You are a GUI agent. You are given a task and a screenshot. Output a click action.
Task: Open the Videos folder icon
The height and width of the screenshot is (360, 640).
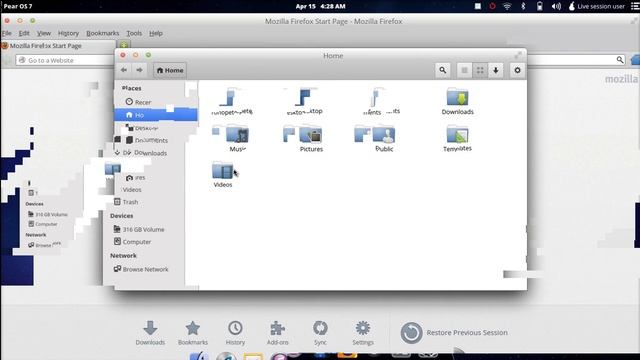click(223, 175)
